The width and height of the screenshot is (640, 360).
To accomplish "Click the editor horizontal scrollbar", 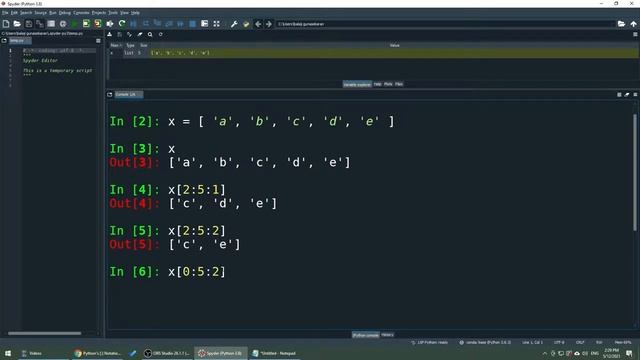I will pyautogui.click(x=44, y=333).
